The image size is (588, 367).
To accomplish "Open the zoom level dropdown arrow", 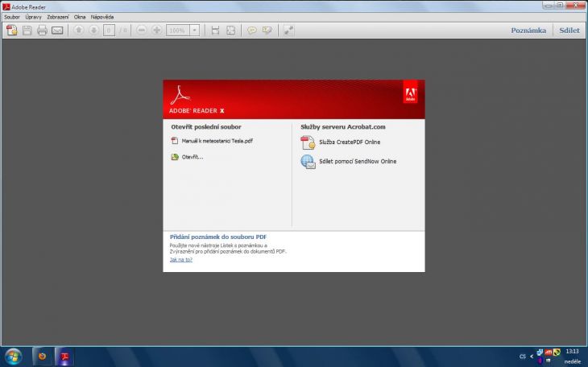I will [195, 31].
